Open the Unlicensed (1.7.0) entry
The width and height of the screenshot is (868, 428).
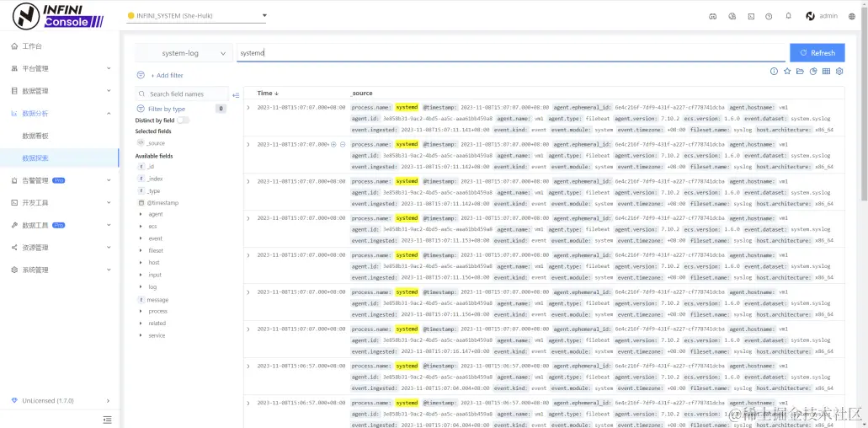60,400
